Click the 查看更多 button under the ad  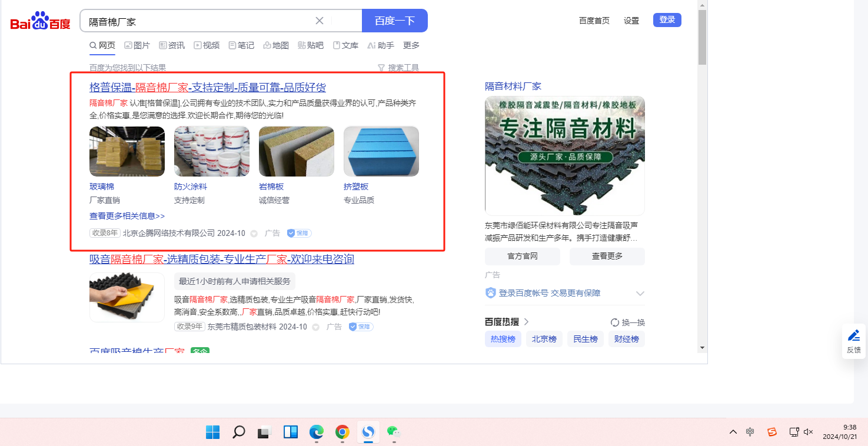pos(607,257)
